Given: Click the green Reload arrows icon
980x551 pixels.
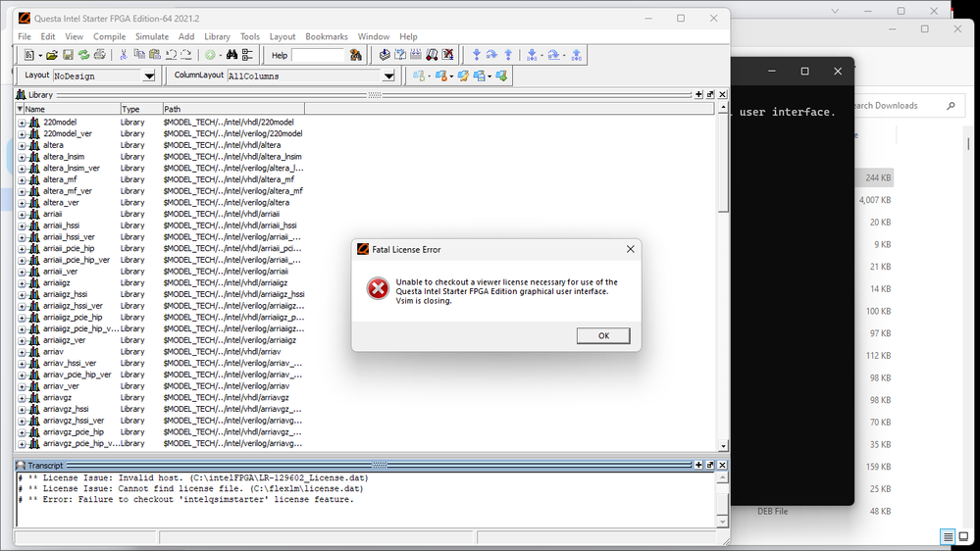Looking at the screenshot, I should (83, 55).
